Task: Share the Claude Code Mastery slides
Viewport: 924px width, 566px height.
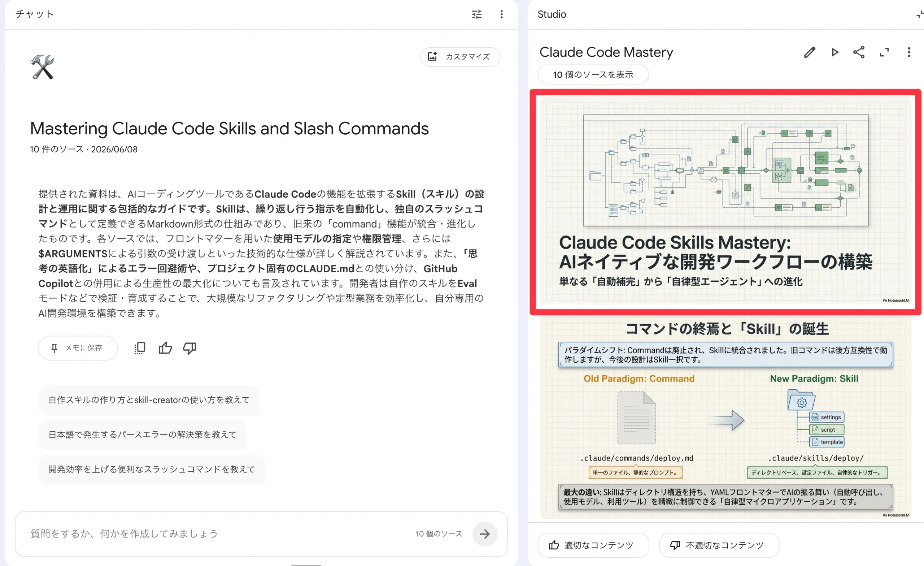Action: [859, 52]
